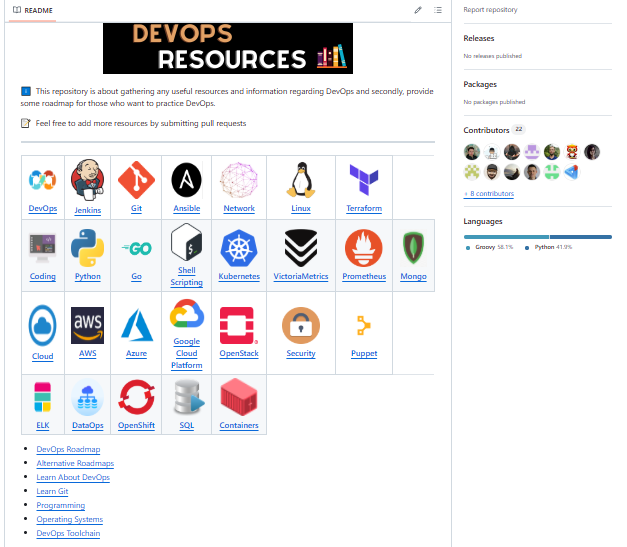
Task: Open the Report repository link
Action: (490, 10)
